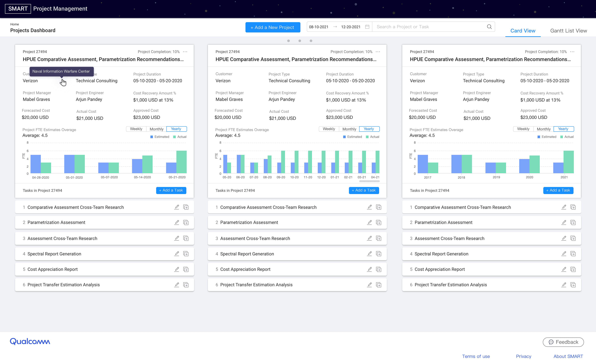Edit Assessment Cross-Team Research in first card
The image size is (596, 364).
(x=177, y=238)
